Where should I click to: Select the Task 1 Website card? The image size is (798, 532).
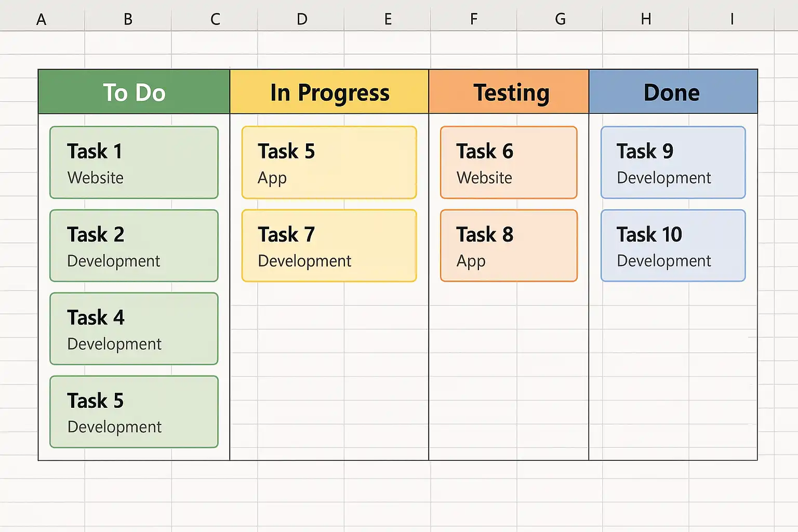coord(134,163)
